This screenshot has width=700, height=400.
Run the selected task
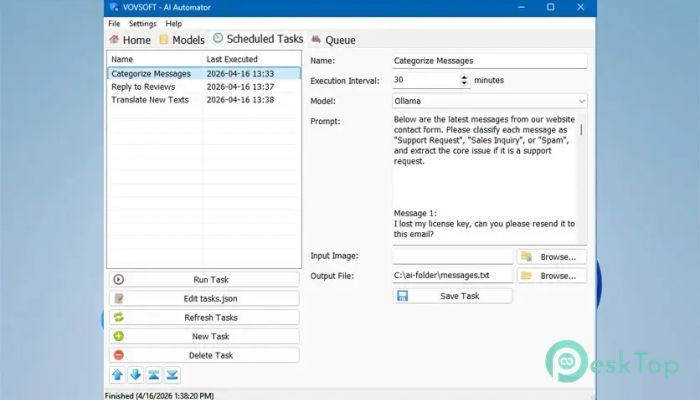(204, 279)
